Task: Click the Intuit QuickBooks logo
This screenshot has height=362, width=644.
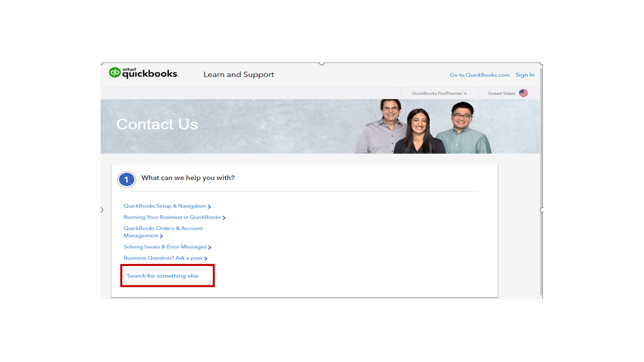Action: pyautogui.click(x=143, y=73)
